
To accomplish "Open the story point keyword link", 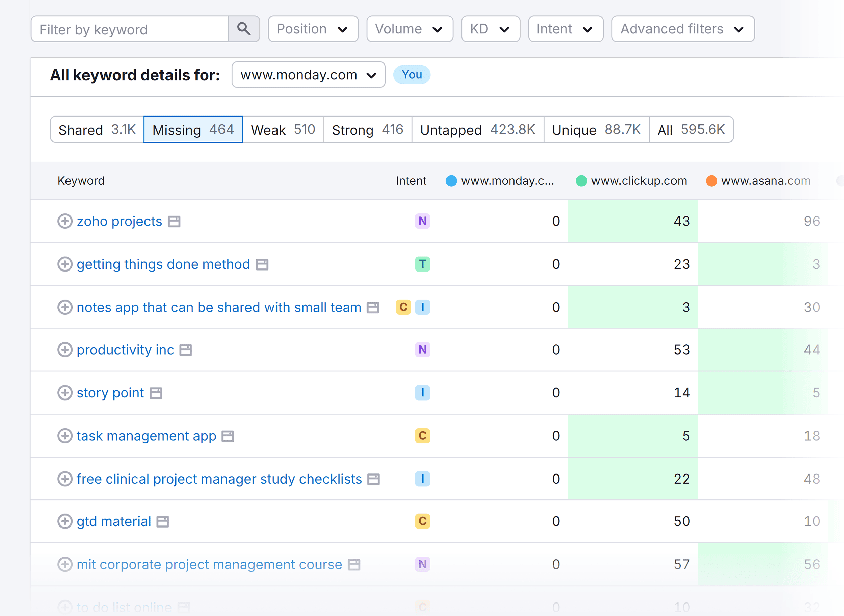I will click(110, 393).
